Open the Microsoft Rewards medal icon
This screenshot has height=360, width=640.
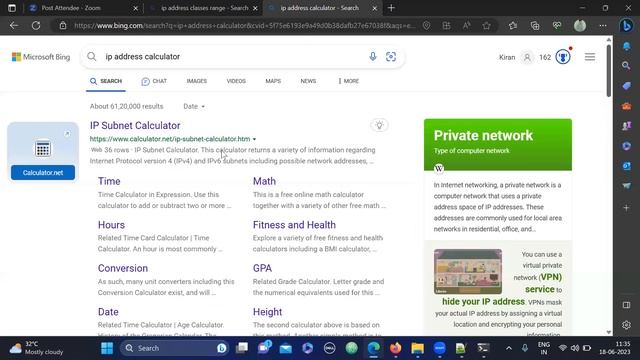tap(563, 57)
